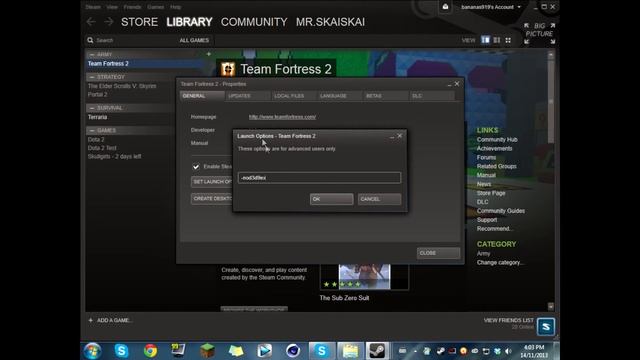Click CREATE DESKTOP SHORTCUT button
This screenshot has height=360, width=640.
[x=212, y=199]
